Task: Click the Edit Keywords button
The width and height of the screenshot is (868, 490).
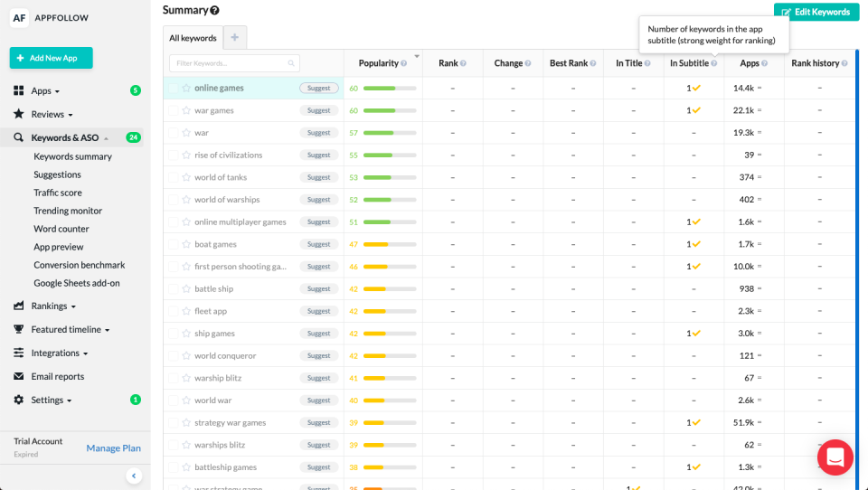Action: [816, 12]
